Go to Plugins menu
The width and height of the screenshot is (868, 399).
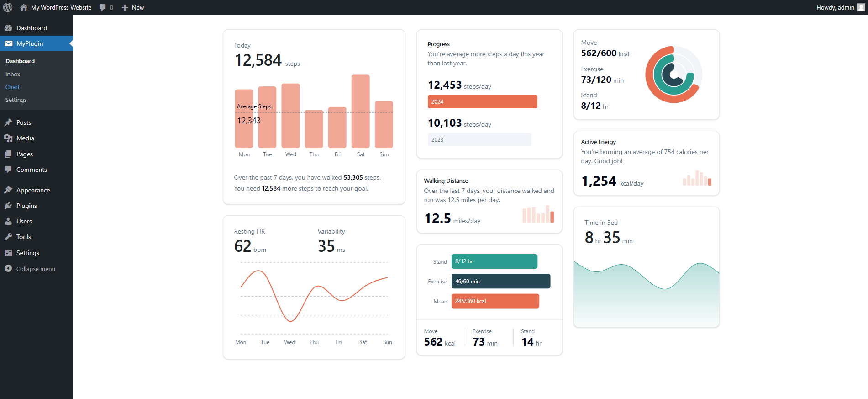click(37, 206)
